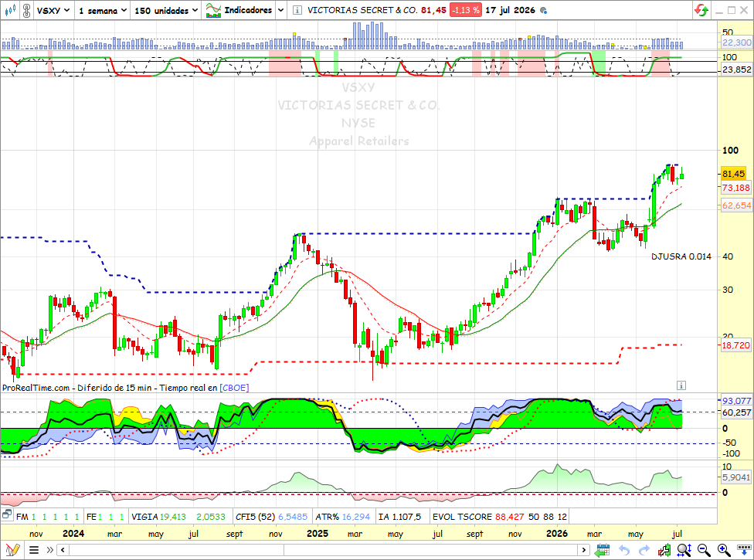
Task: Open the chart style candlestick icon
Action: pyautogui.click(x=10, y=9)
